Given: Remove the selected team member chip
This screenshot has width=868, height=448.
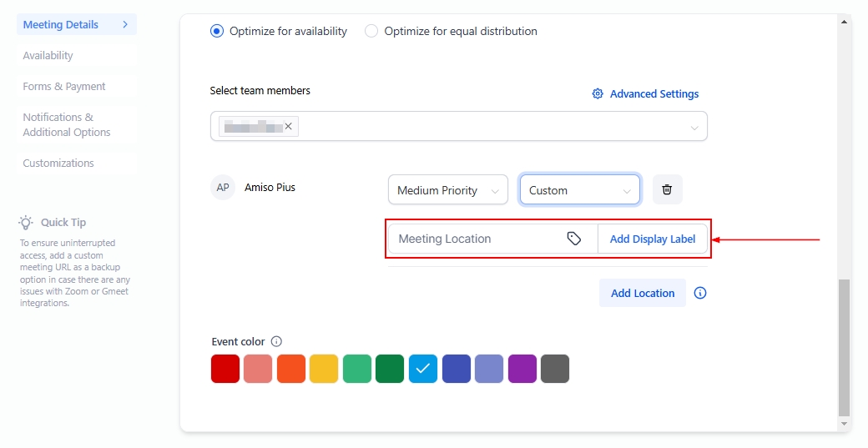Looking at the screenshot, I should coord(289,126).
